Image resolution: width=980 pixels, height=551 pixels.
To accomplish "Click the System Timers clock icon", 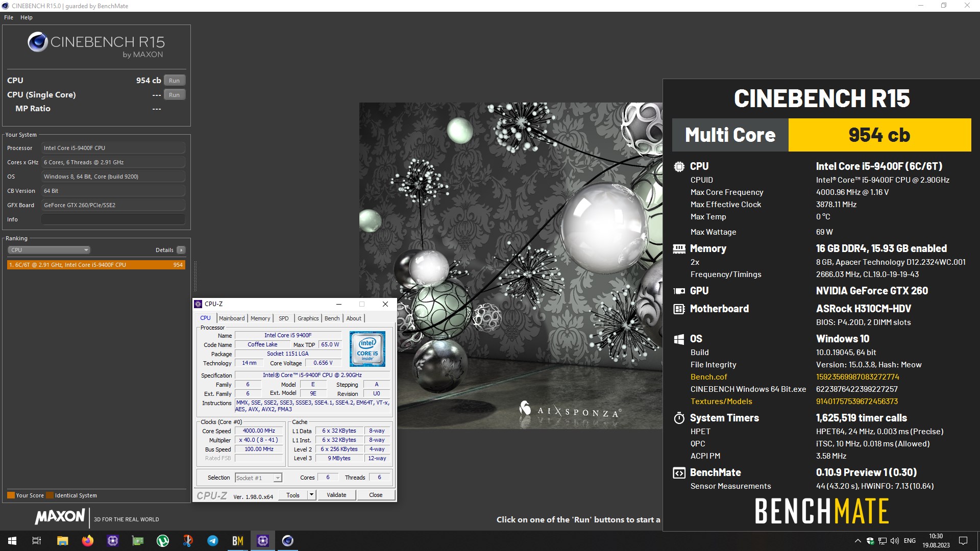I will (679, 418).
